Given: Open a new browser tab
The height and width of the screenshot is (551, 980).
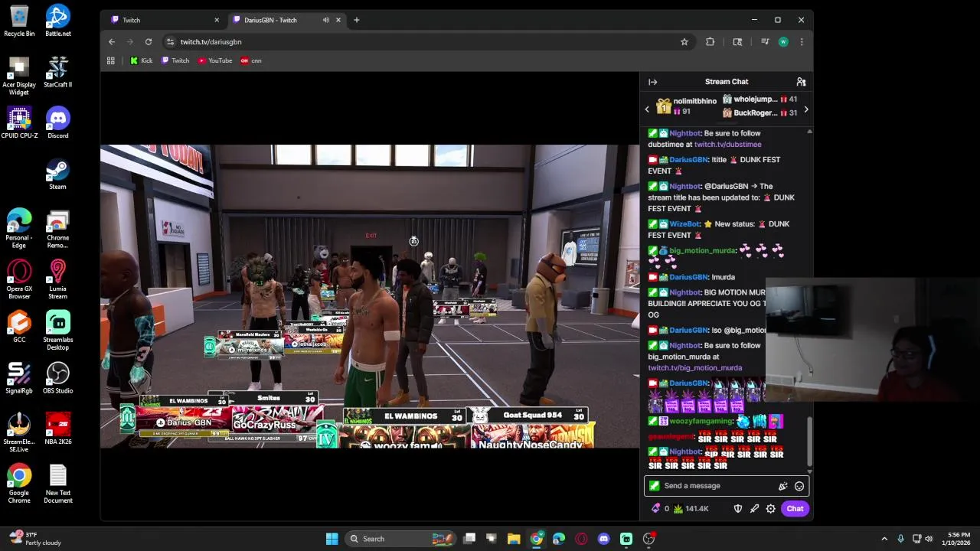Looking at the screenshot, I should [356, 20].
